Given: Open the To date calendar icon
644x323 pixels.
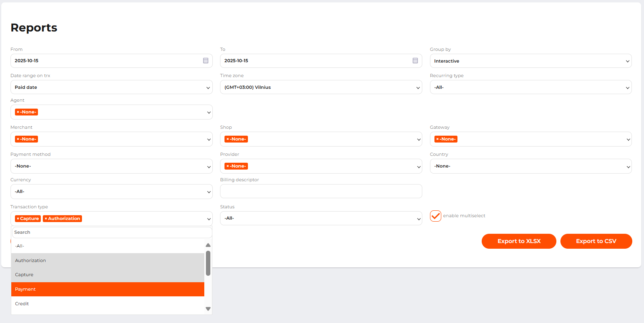Looking at the screenshot, I should coord(415,61).
